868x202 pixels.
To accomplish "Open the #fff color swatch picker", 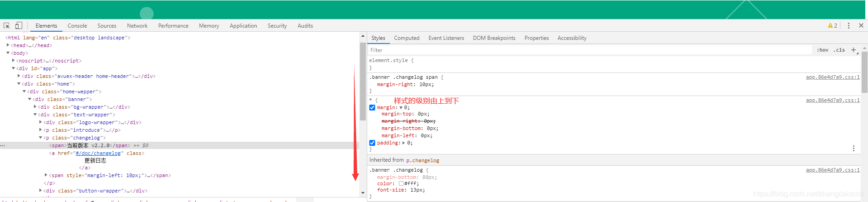I will click(x=401, y=184).
